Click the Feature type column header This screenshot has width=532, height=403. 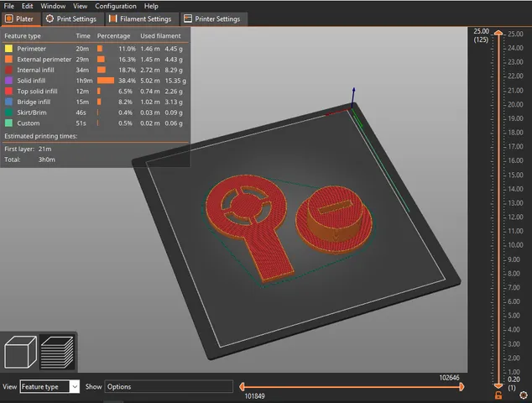pyautogui.click(x=23, y=35)
